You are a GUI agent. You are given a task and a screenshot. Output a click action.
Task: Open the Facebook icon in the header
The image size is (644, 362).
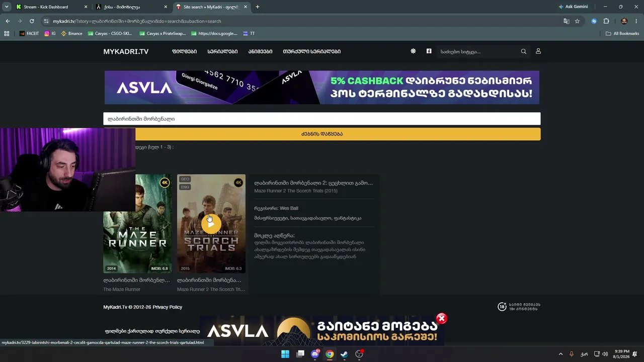pyautogui.click(x=429, y=51)
